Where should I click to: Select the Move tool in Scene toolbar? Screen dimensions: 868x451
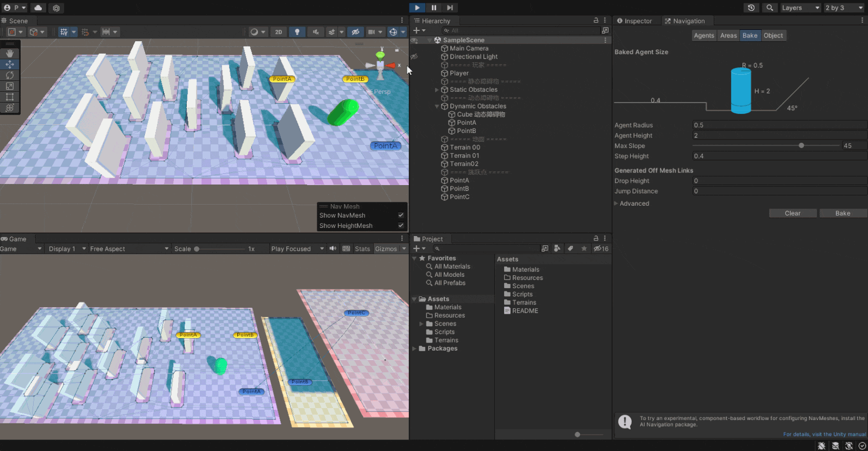click(x=10, y=64)
